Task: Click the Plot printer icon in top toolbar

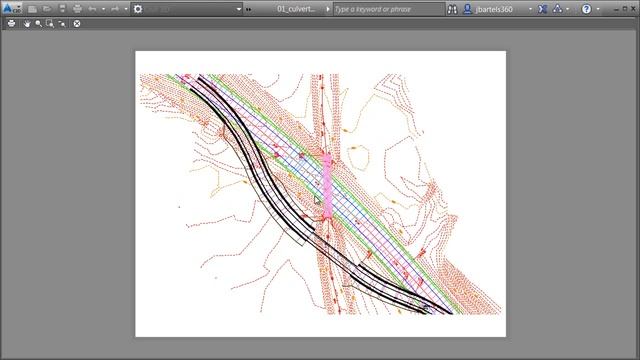Action: [x=77, y=9]
